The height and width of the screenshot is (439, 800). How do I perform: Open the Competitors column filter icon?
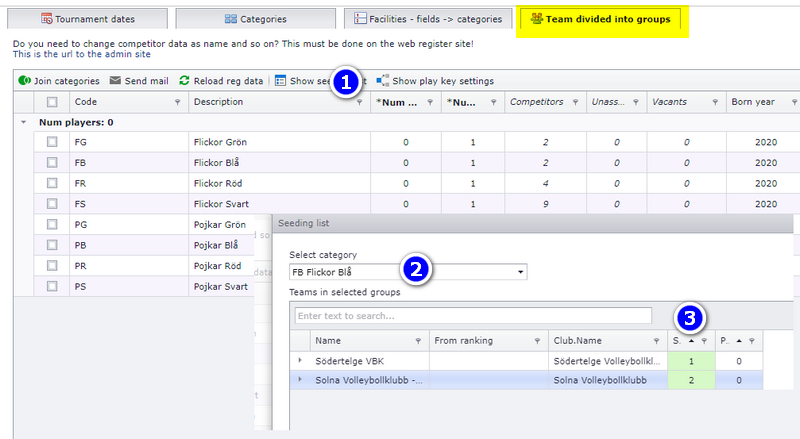click(x=575, y=102)
